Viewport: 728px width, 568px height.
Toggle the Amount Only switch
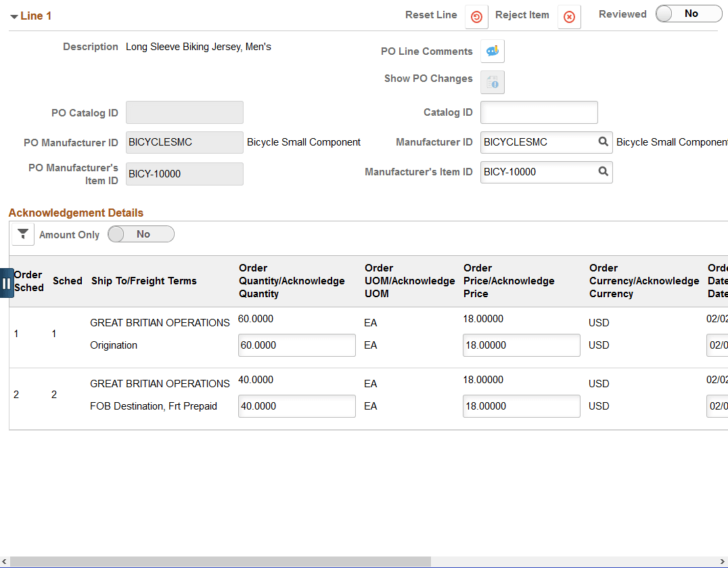[141, 234]
